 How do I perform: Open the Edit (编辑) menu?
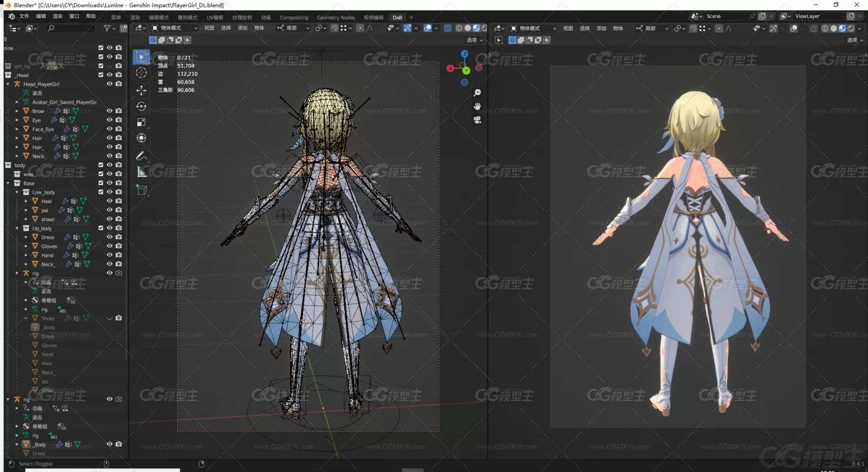[41, 16]
